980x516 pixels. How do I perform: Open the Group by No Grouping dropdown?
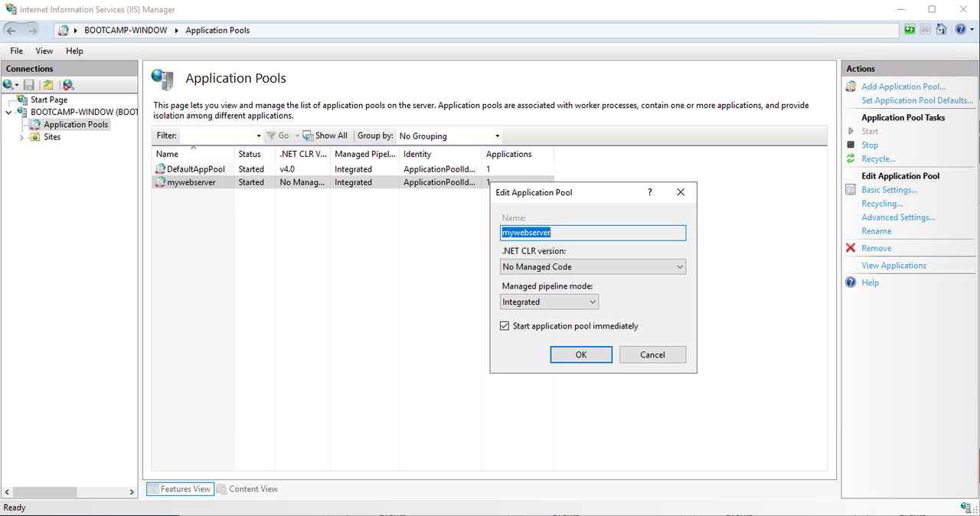coord(449,136)
